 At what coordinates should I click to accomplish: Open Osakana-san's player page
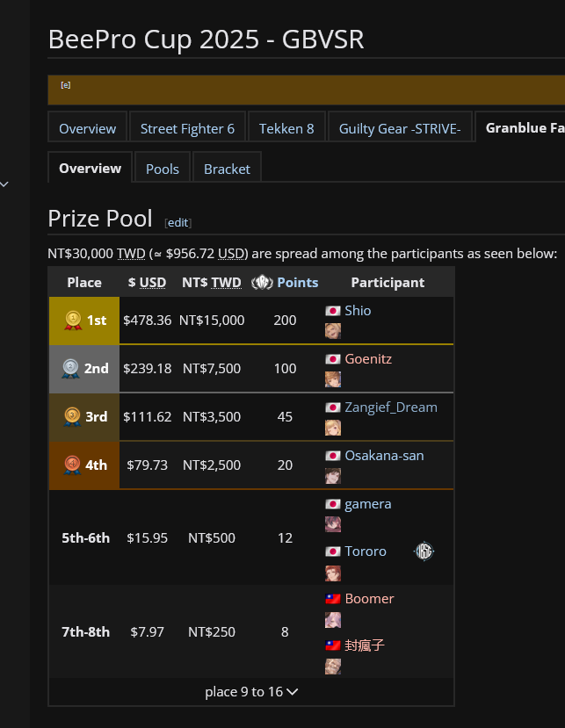tap(384, 456)
